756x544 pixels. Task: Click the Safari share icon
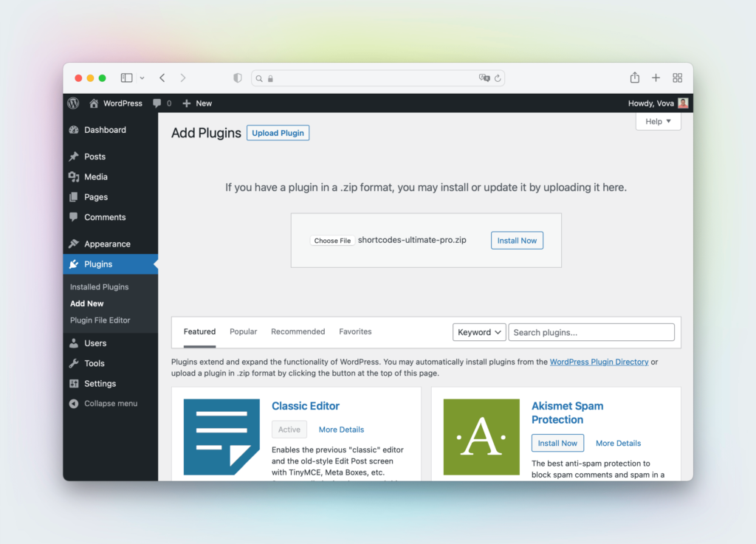coord(634,78)
